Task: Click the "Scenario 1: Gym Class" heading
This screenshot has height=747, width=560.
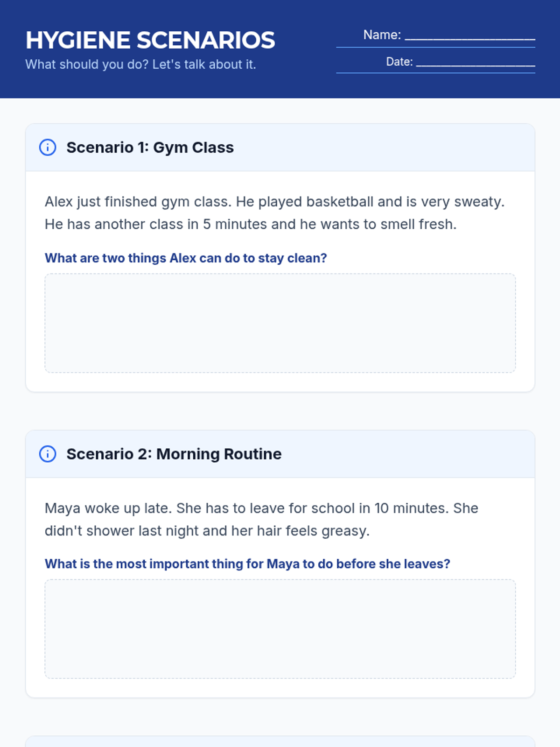Action: click(x=150, y=148)
